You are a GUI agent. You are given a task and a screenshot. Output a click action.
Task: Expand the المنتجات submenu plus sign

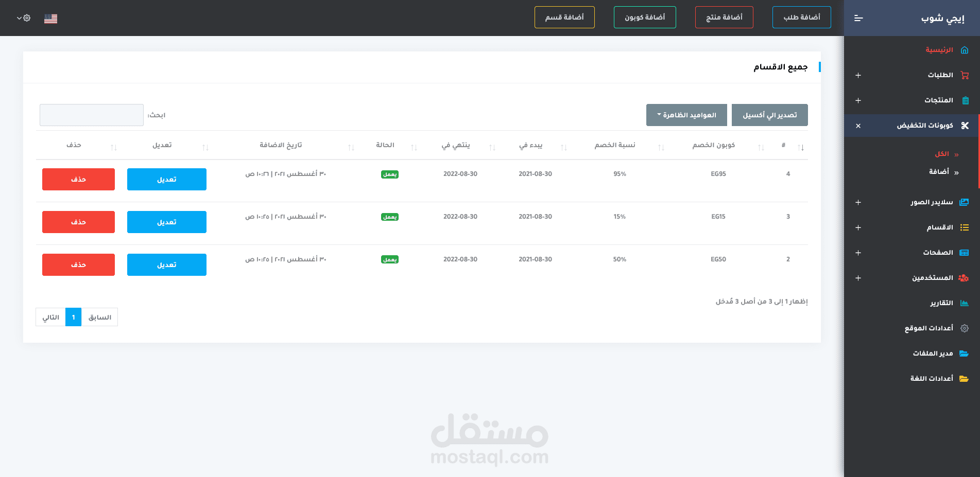point(858,100)
